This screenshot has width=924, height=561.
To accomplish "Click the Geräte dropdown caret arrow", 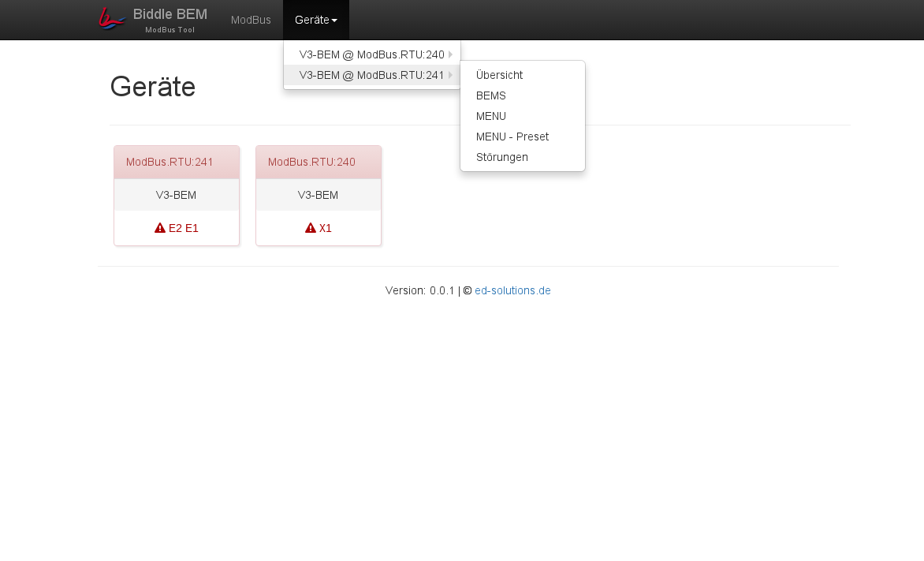I will point(334,21).
